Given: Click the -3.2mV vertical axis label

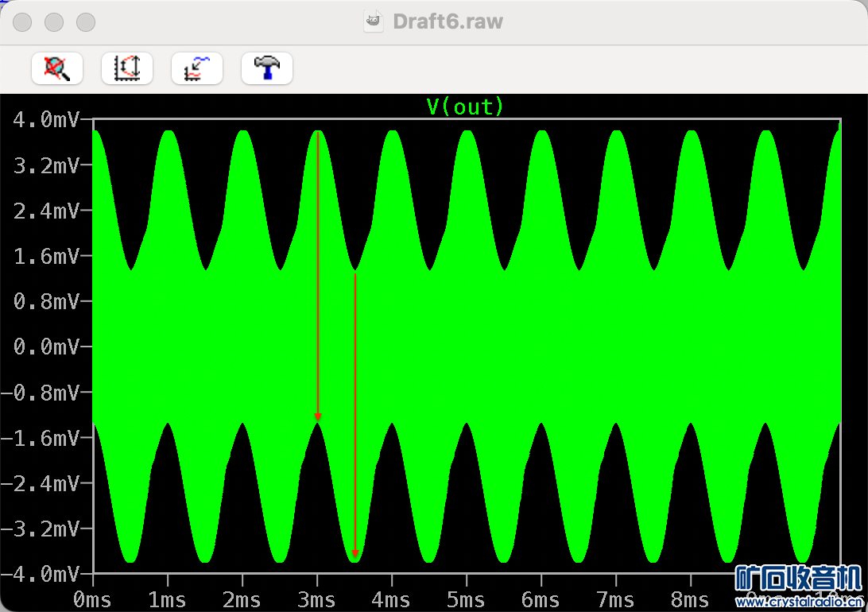Looking at the screenshot, I should (x=41, y=529).
